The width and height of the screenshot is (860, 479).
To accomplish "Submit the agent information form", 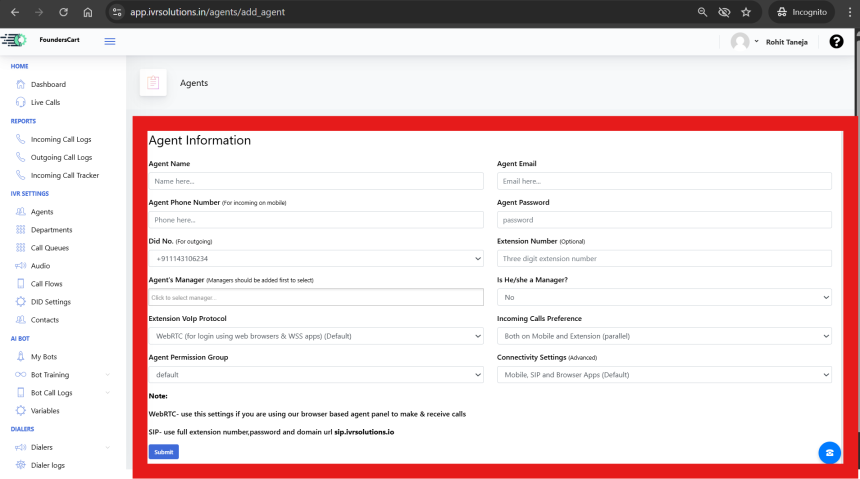I will coord(163,452).
